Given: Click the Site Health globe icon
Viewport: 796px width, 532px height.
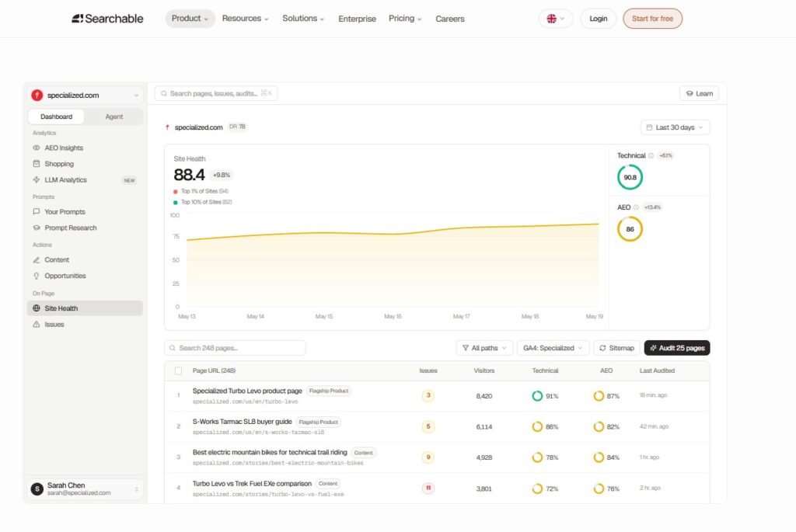Looking at the screenshot, I should click(37, 308).
